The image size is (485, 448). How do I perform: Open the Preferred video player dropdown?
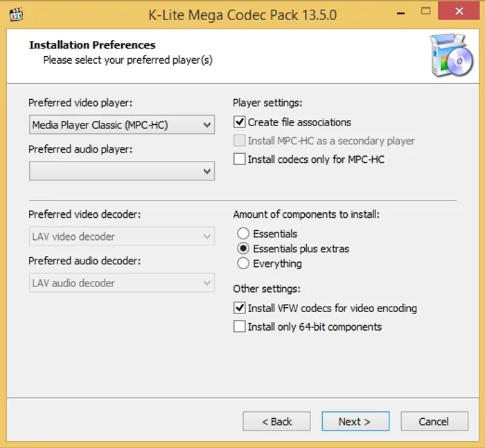click(x=122, y=125)
